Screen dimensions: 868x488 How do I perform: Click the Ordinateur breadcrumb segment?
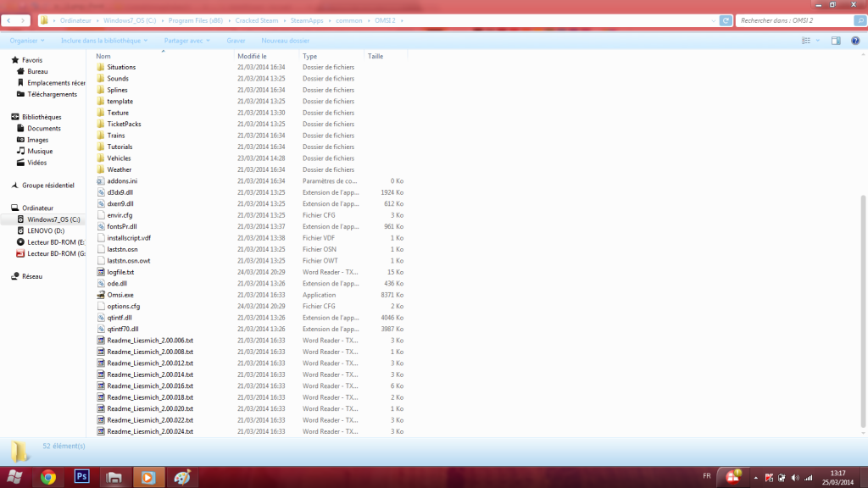[75, 20]
